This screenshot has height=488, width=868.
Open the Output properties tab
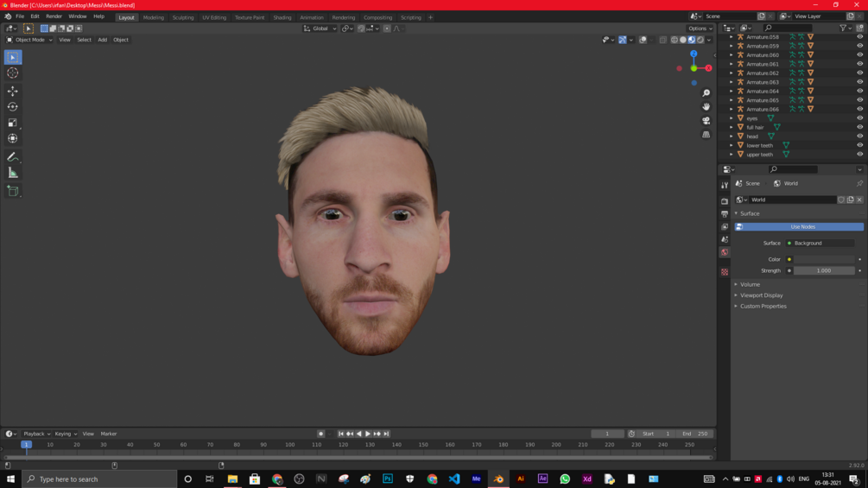(725, 214)
